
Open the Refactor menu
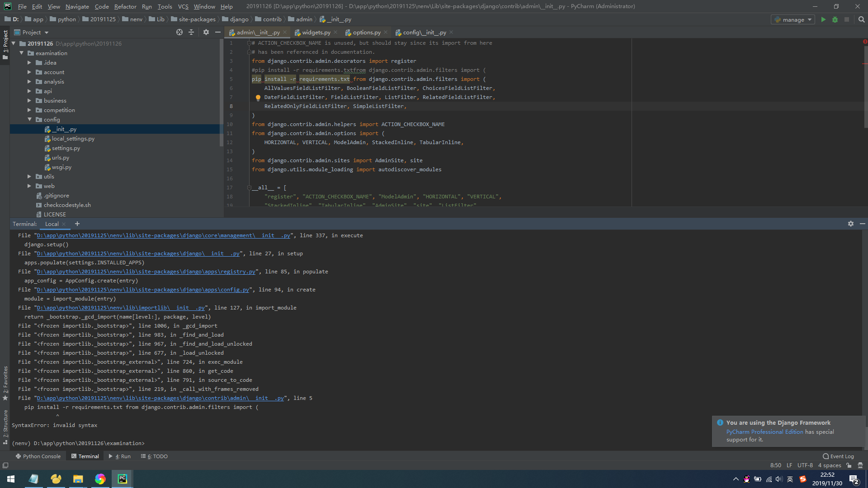125,6
